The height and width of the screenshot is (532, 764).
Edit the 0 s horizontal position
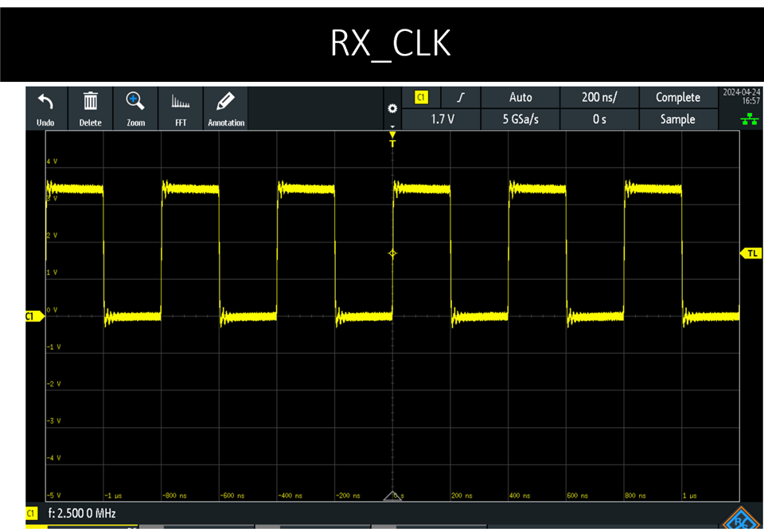pos(599,119)
